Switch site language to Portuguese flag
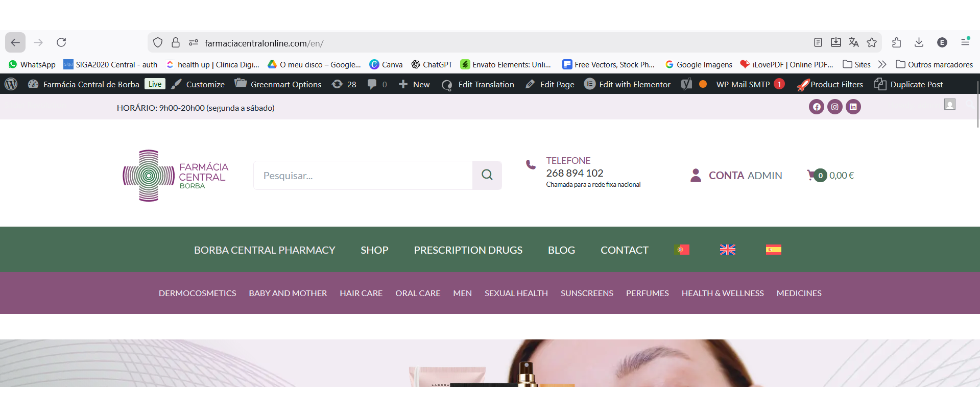The width and height of the screenshot is (980, 417). pos(681,250)
